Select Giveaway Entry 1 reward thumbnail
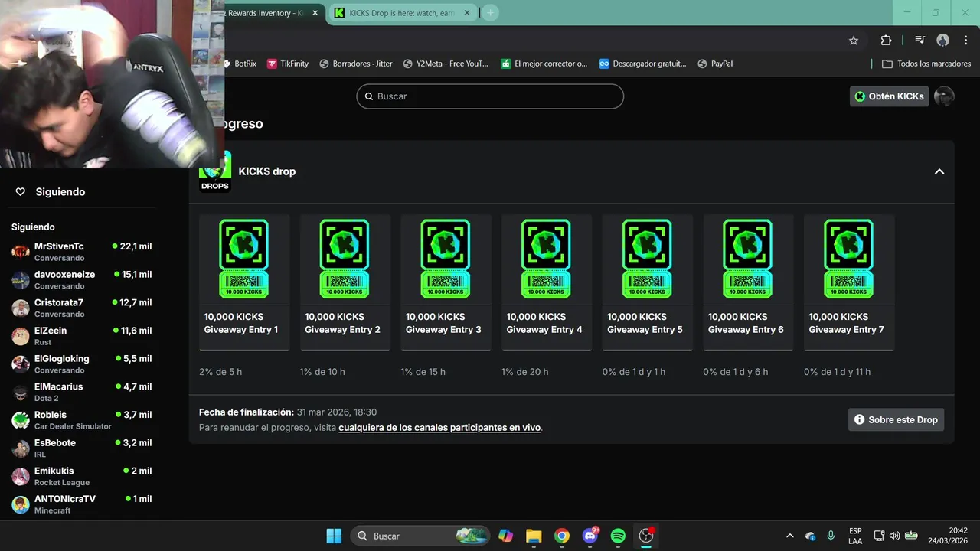Image resolution: width=980 pixels, height=551 pixels. click(x=244, y=259)
